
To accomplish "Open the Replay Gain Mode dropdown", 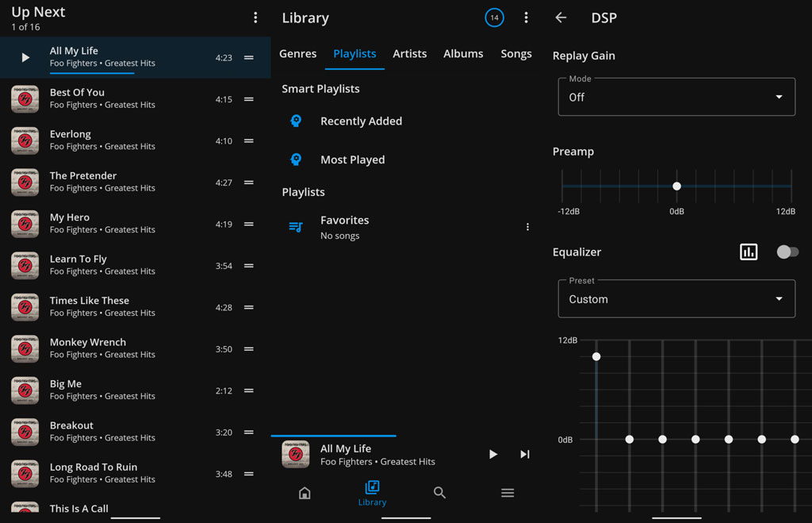I will (x=676, y=97).
